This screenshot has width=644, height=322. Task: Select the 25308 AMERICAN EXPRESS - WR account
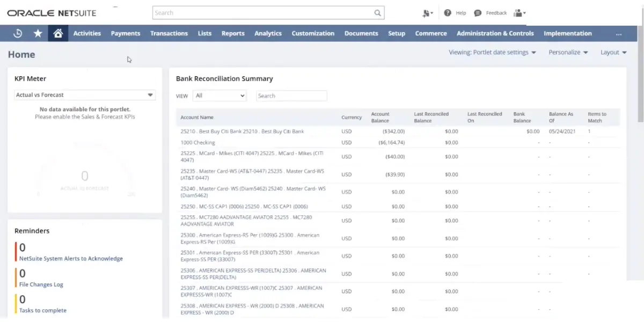[252, 309]
